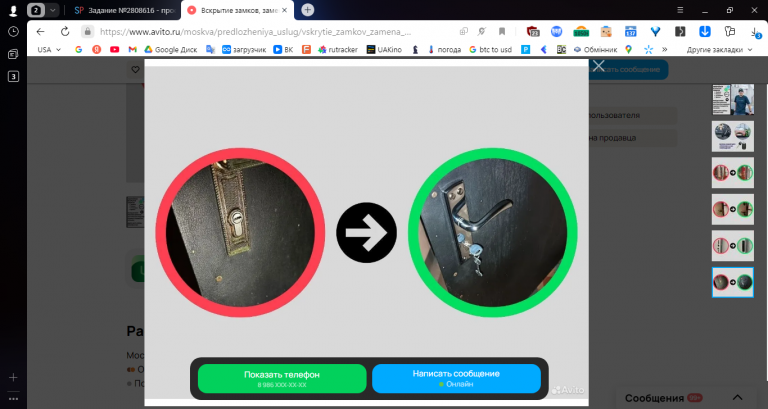Open the BC bookmark icon
This screenshot has width=768, height=409.
(x=561, y=49)
